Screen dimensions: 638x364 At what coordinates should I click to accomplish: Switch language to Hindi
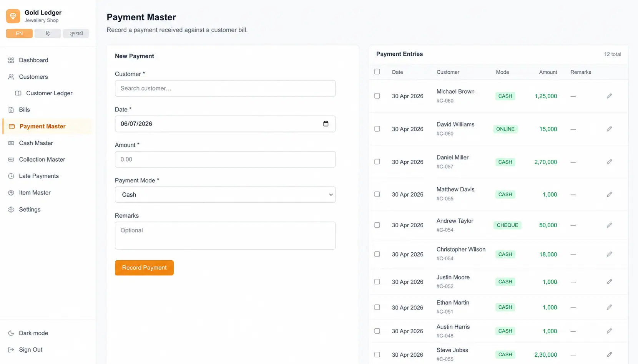(x=48, y=33)
